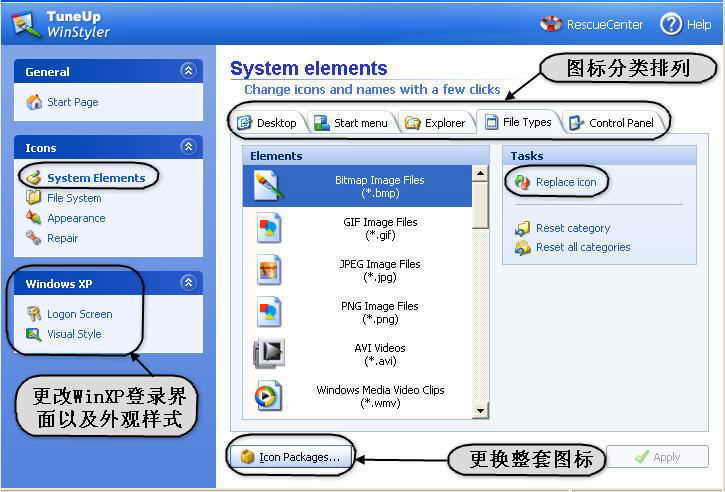Select the GIF Image Files icon
The width and height of the screenshot is (725, 492).
click(x=268, y=228)
